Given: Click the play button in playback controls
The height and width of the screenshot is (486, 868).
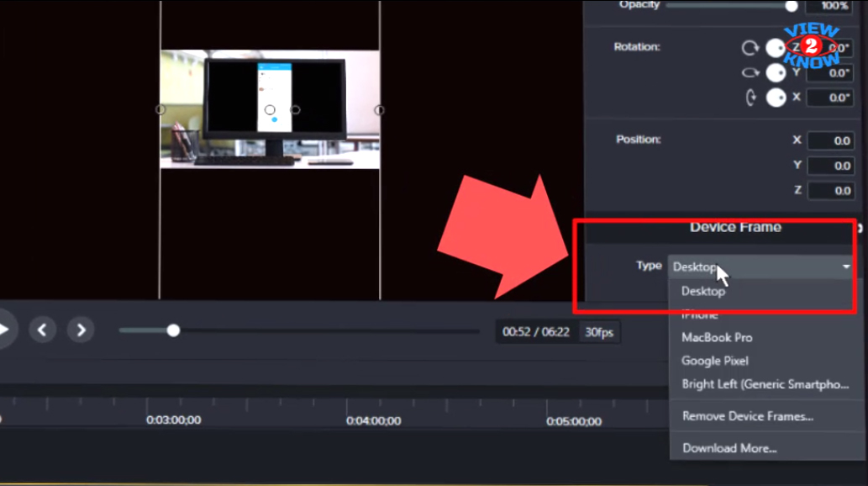Looking at the screenshot, I should coord(4,330).
